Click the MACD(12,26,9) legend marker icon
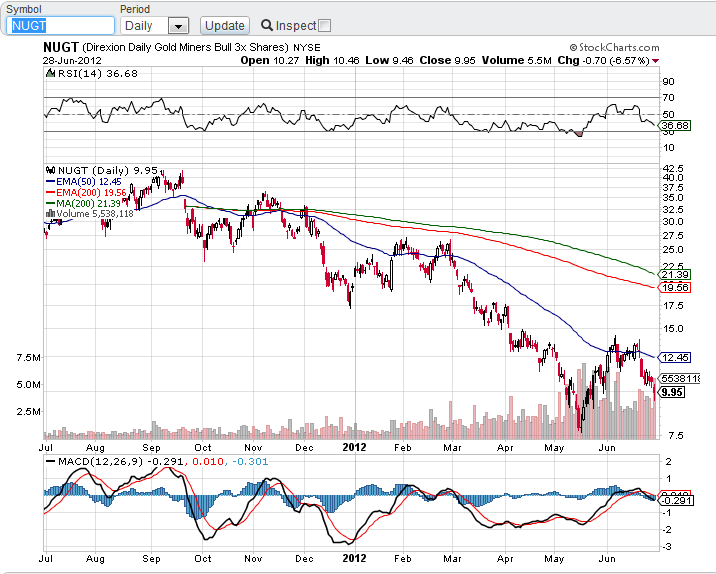Viewport: 716px width, 574px height. (50, 461)
